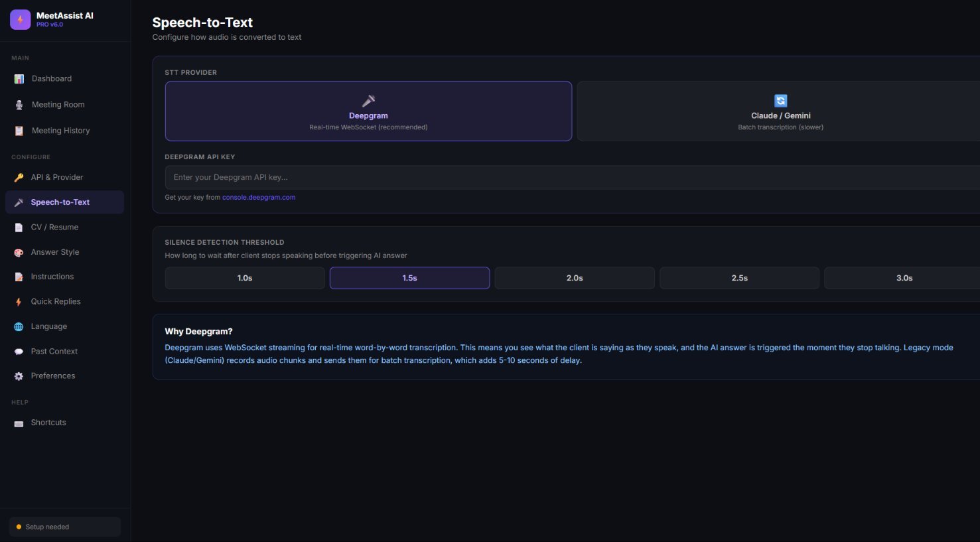Open Quick Replies settings
The image size is (980, 542).
pyautogui.click(x=65, y=301)
